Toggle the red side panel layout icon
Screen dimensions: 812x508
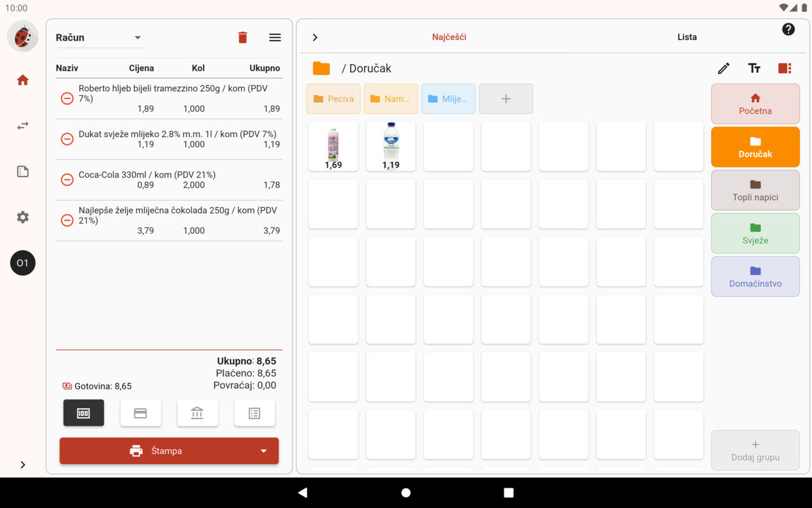point(785,69)
